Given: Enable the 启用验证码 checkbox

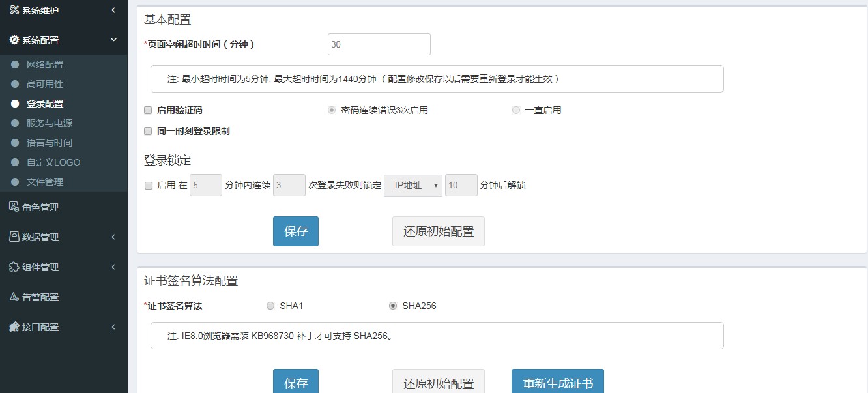Looking at the screenshot, I should click(x=148, y=110).
